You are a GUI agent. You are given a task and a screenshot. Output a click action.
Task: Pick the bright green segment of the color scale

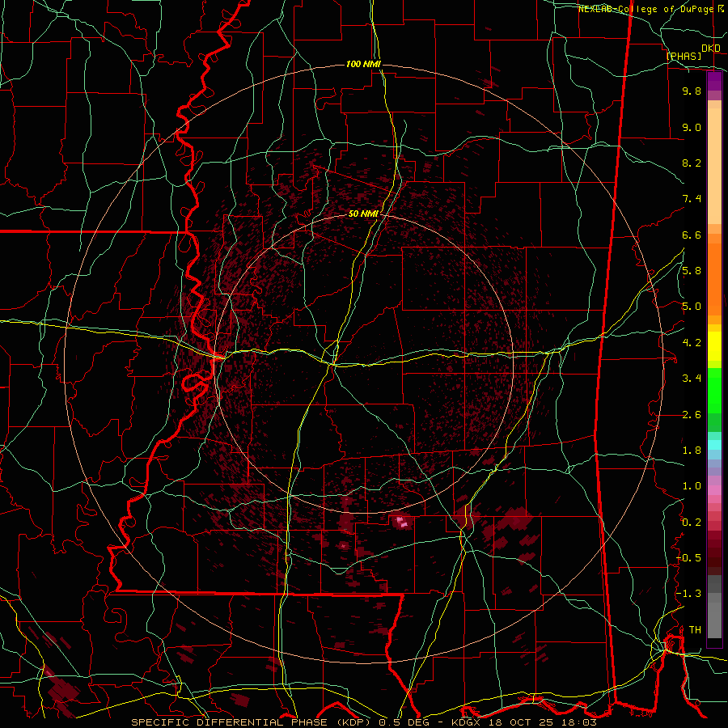[714, 391]
